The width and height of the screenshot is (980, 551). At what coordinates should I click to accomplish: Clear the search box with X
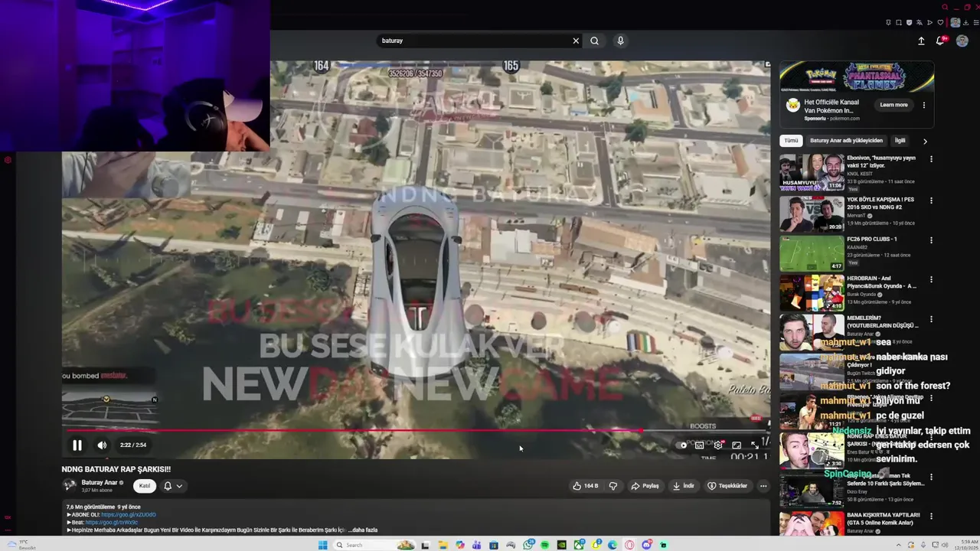(576, 41)
